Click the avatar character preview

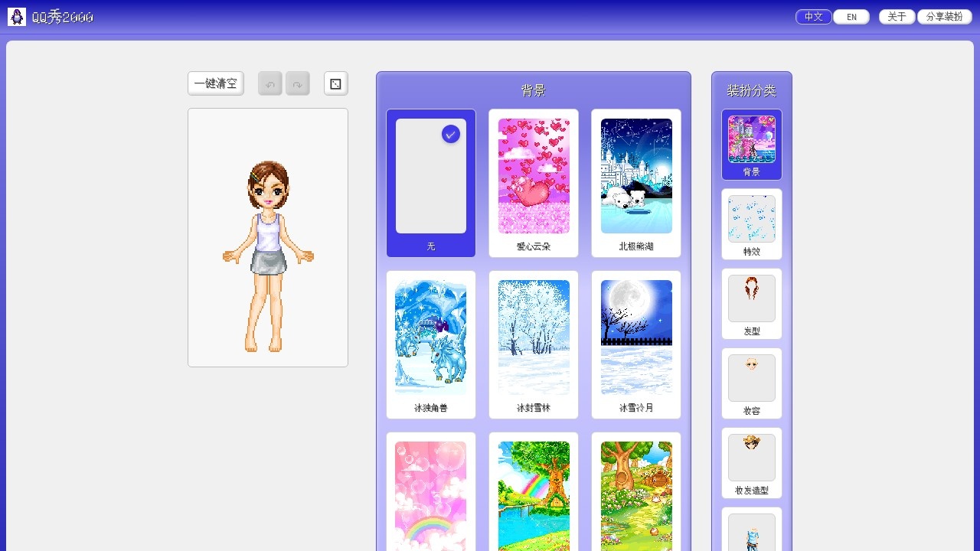point(268,237)
